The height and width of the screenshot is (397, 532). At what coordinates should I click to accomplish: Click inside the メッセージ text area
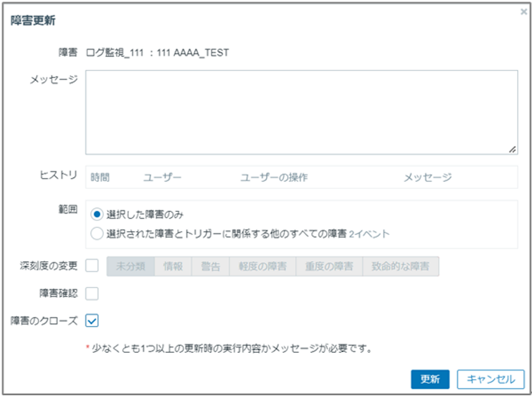(x=302, y=112)
